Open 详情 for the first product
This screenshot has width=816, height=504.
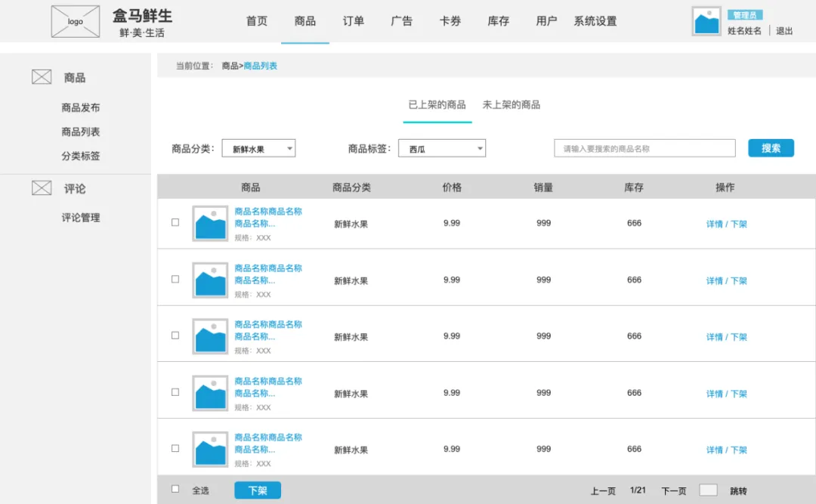715,223
